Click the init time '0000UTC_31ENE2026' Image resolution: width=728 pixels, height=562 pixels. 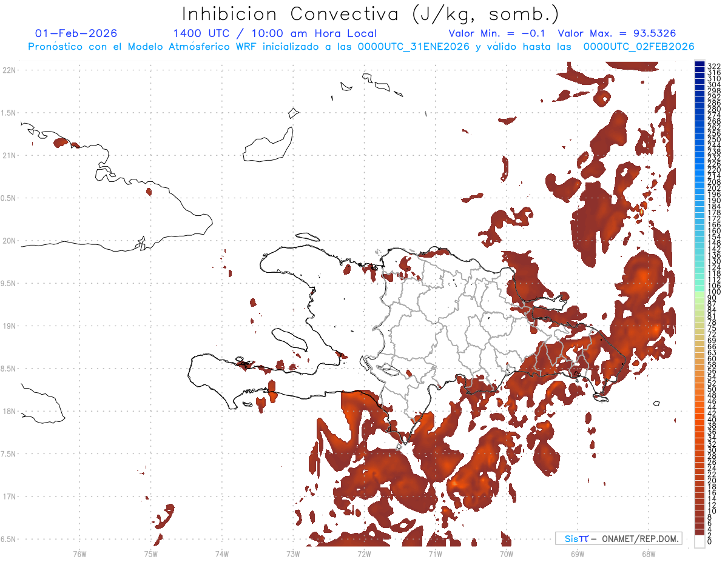(414, 47)
